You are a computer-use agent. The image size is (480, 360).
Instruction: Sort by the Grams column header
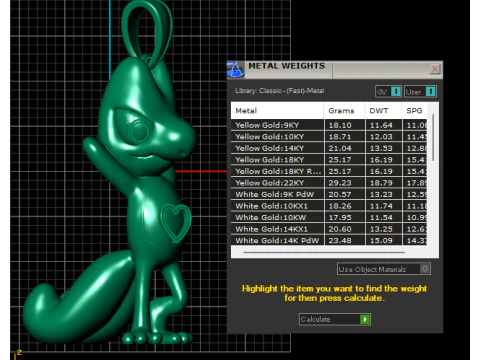tap(344, 111)
